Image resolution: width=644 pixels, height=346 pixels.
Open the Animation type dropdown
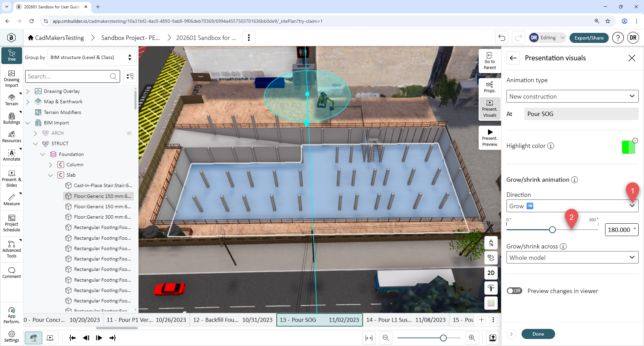572,96
